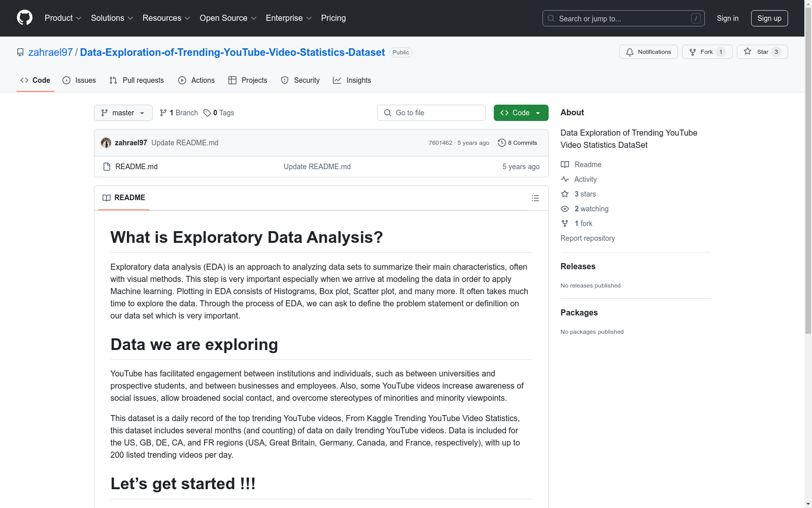
Task: Click the file icon beside README.md
Action: coord(107,167)
